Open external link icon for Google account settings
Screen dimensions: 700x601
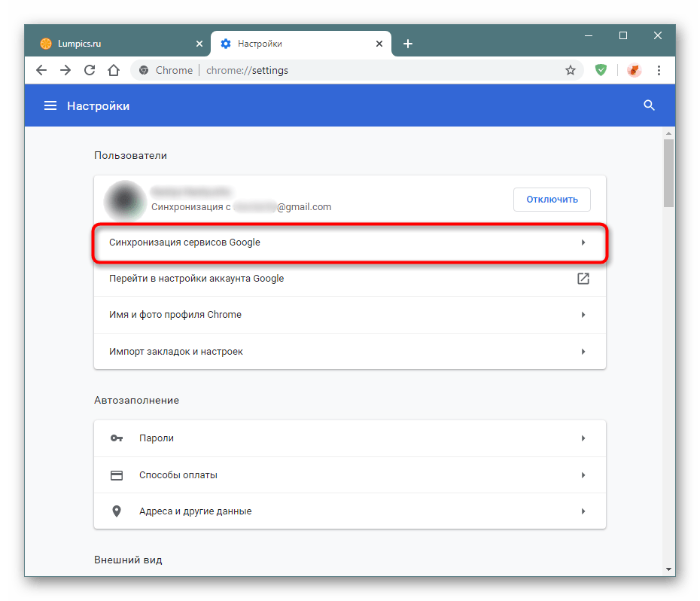pyautogui.click(x=583, y=279)
